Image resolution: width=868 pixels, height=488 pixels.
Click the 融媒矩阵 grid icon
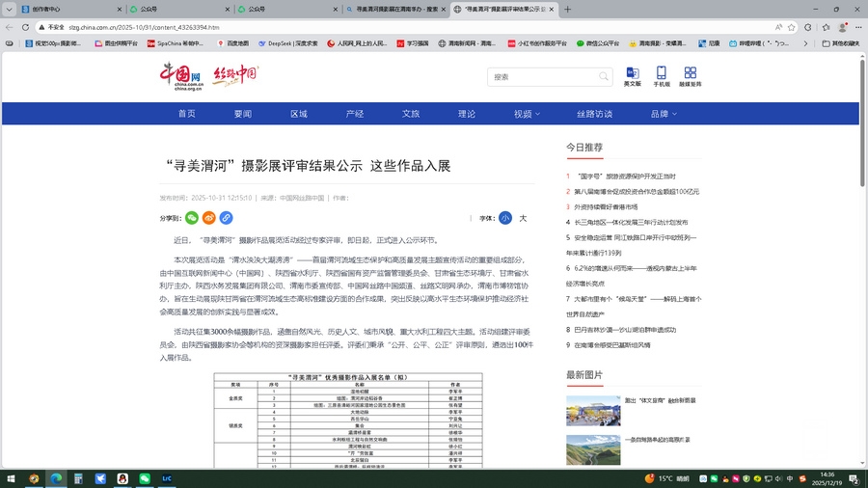tap(690, 76)
